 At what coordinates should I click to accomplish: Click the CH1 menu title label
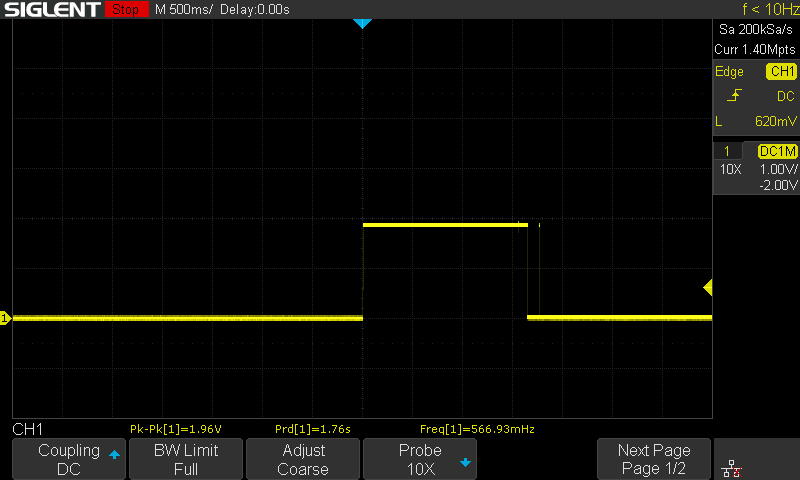(28, 429)
